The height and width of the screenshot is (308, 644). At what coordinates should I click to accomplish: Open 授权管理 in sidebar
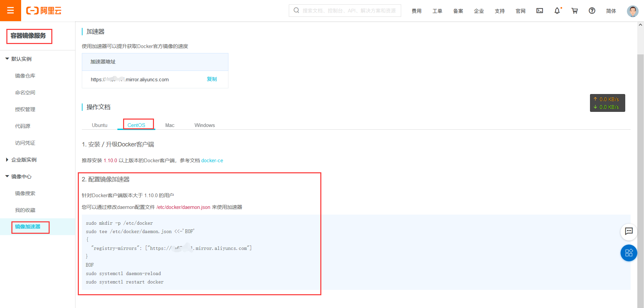[25, 109]
